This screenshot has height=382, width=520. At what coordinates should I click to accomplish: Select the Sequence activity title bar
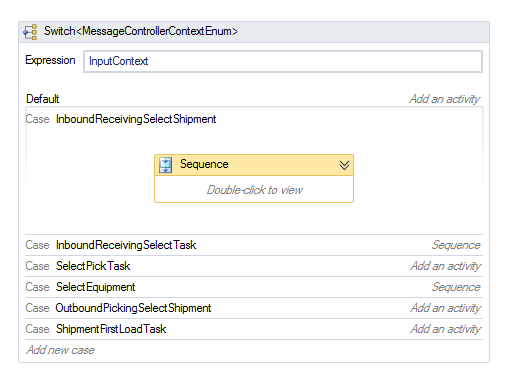point(254,165)
